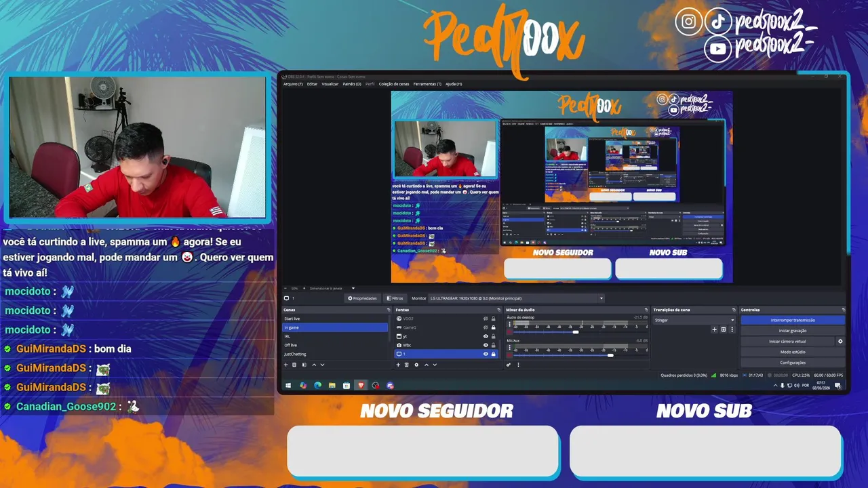Click Interromper transmissão button
The width and height of the screenshot is (868, 488).
pyautogui.click(x=793, y=320)
